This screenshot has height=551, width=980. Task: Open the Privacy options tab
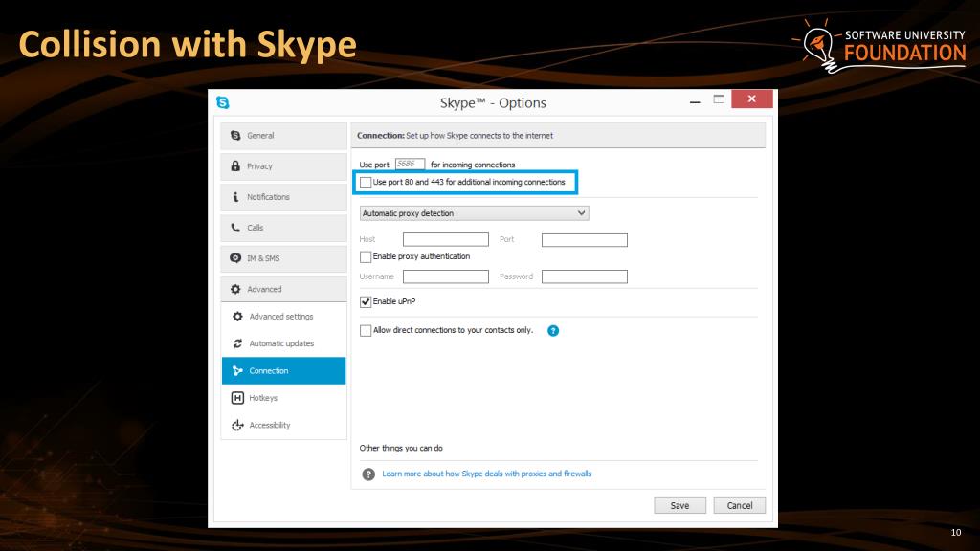[x=283, y=166]
